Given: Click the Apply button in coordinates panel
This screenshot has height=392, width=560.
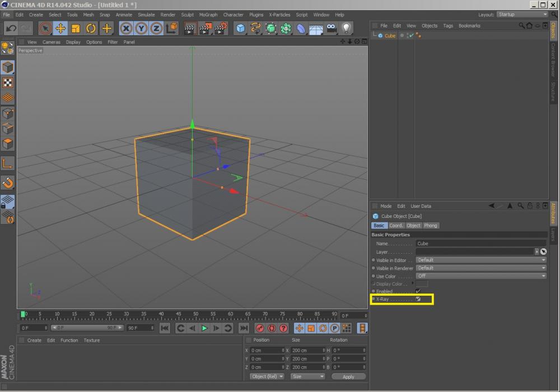Looking at the screenshot, I should [x=348, y=376].
